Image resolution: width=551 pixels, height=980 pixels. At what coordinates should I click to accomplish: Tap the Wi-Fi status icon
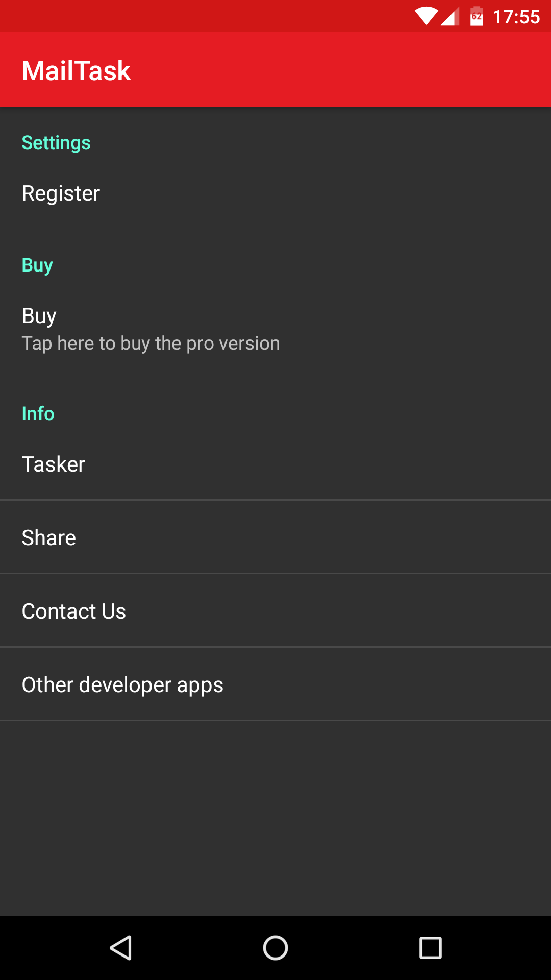(x=426, y=16)
